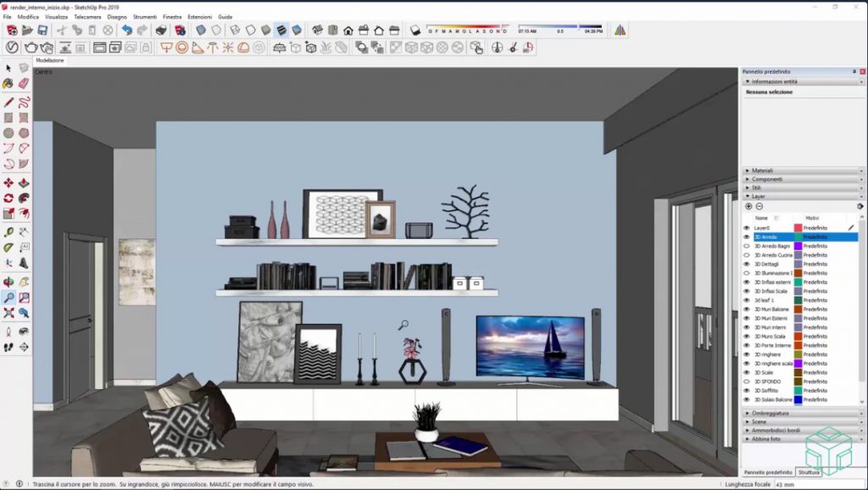This screenshot has width=868, height=490.
Task: Select the Paint Bucket tool
Action: 8,83
